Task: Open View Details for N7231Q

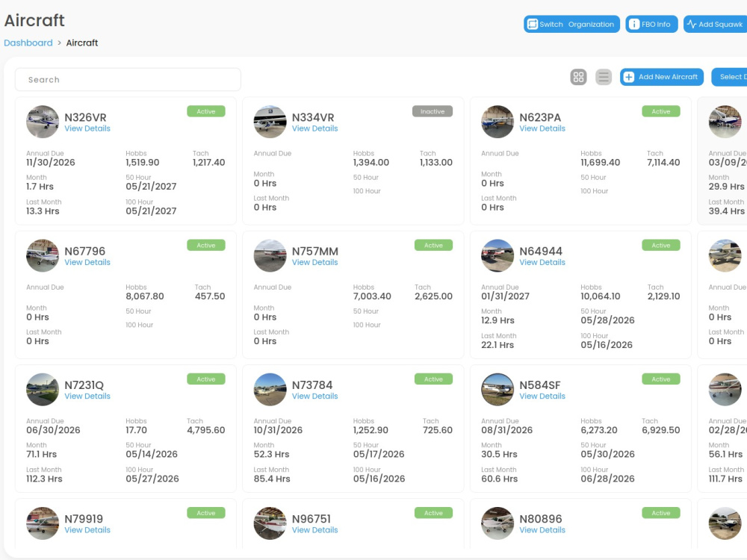Action: (x=87, y=396)
